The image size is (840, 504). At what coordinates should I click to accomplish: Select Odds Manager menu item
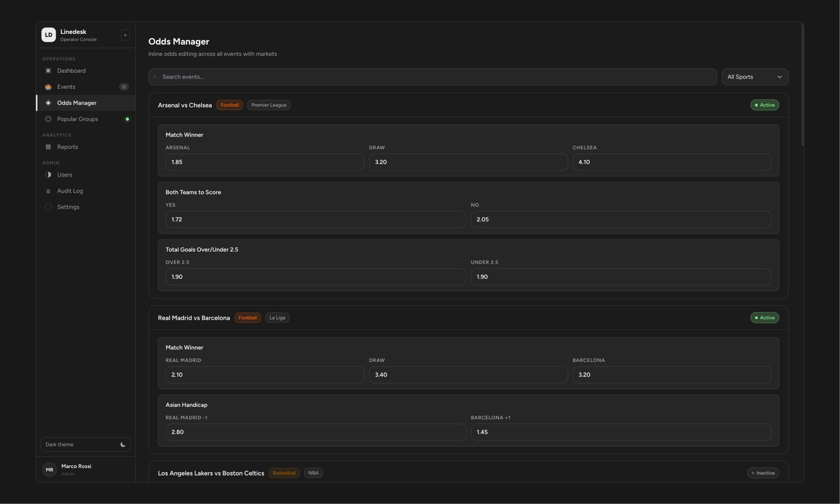(86, 103)
